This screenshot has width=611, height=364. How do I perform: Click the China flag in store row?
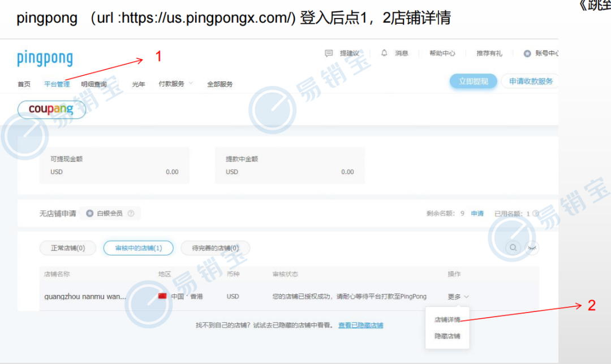click(x=162, y=296)
